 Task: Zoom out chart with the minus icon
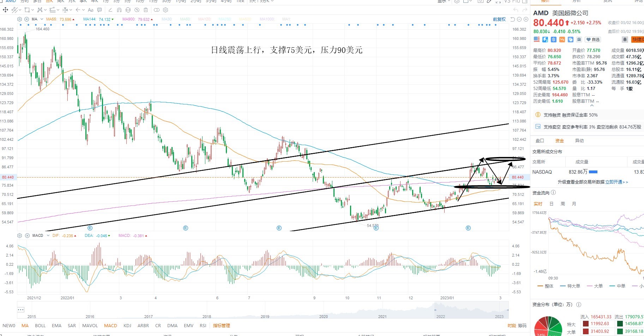pos(519,19)
